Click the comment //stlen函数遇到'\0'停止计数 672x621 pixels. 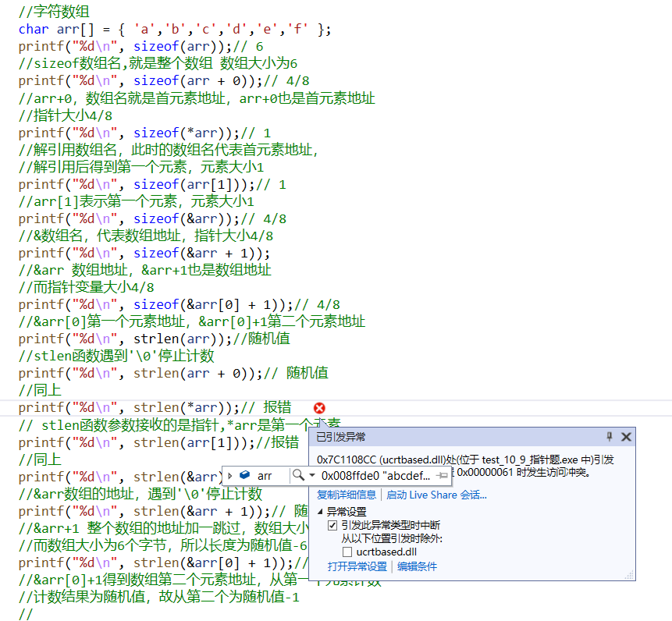pos(116,356)
